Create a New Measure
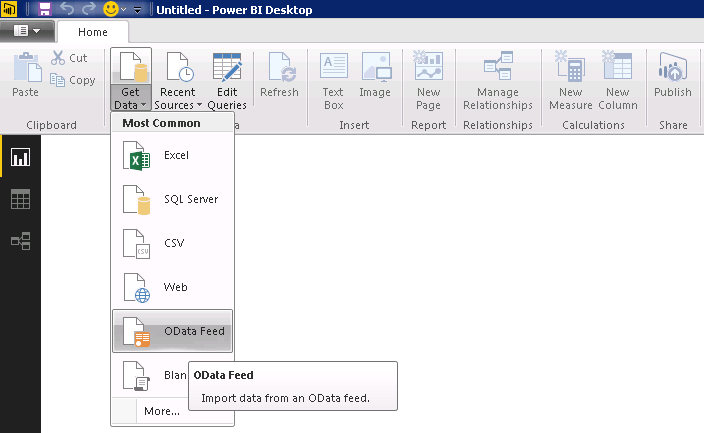 click(571, 80)
